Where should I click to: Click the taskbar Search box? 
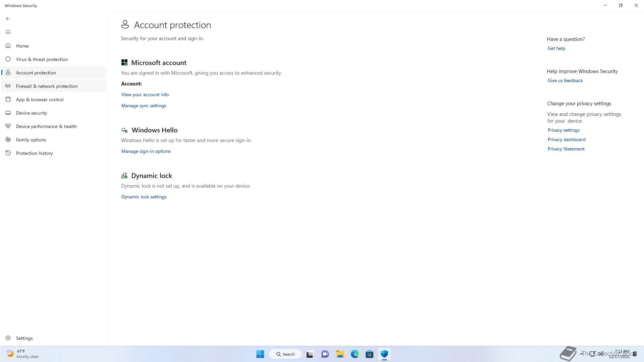[285, 354]
